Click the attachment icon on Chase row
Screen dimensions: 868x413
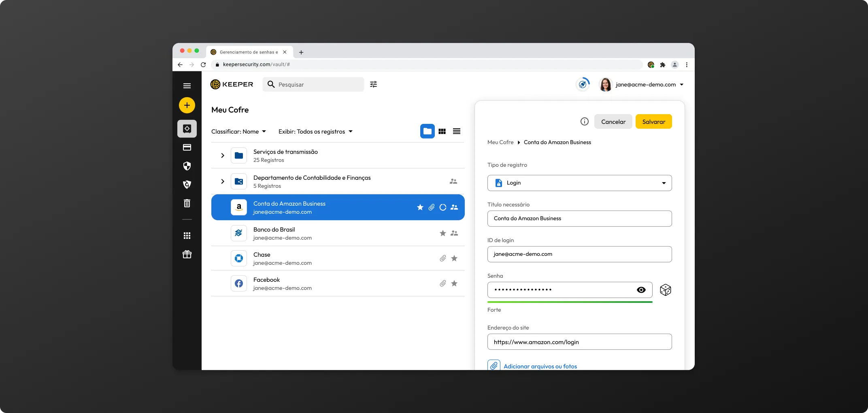(443, 258)
